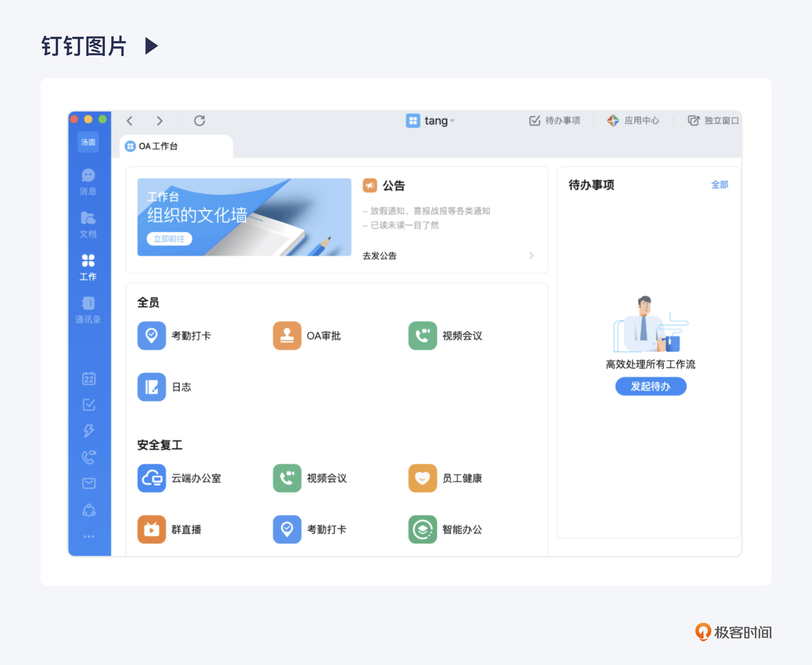Open the 群直播 app icon
The image size is (812, 665).
pos(152,529)
